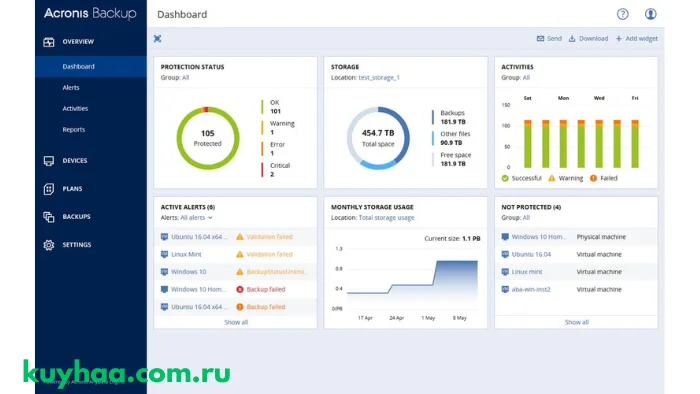700x394 pixels.
Task: Click the Plans icon in sidebar
Action: [x=49, y=189]
